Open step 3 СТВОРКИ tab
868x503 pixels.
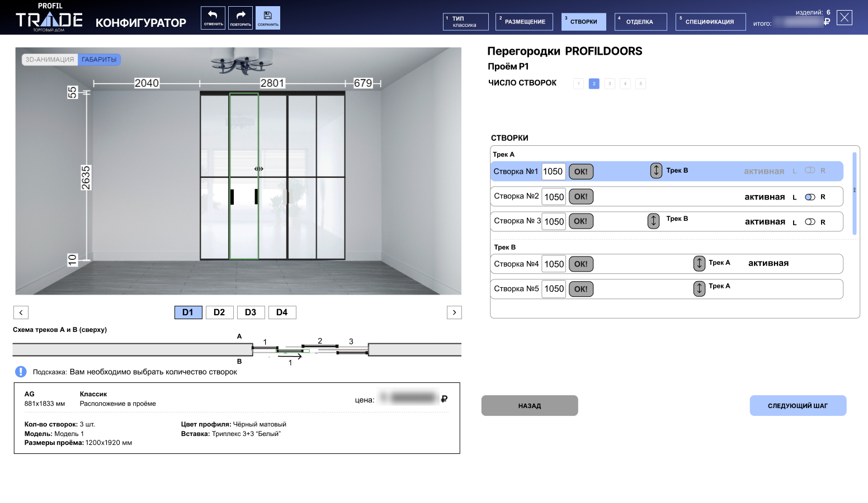click(584, 22)
